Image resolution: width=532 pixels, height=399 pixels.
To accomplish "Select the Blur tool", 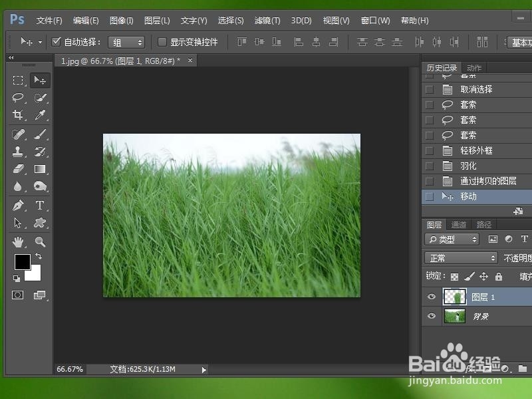I will pyautogui.click(x=18, y=186).
